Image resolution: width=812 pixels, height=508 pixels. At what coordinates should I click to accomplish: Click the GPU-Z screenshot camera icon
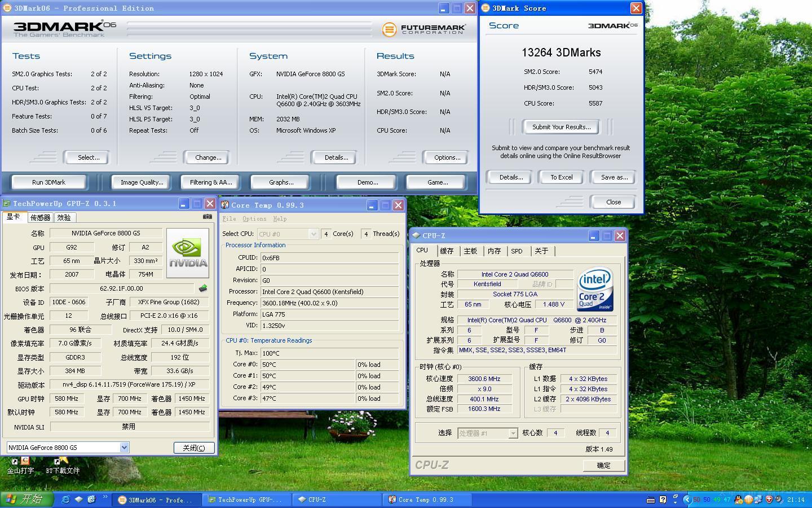pyautogui.click(x=207, y=217)
